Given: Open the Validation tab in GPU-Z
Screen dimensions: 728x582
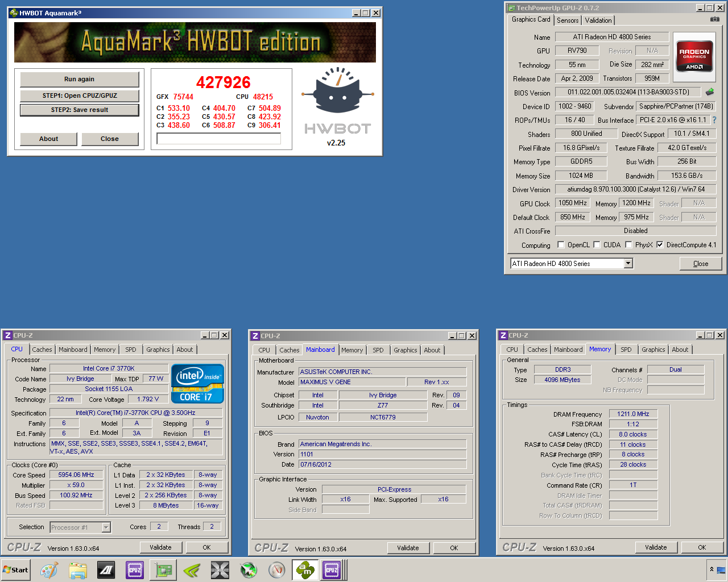Looking at the screenshot, I should pos(598,20).
